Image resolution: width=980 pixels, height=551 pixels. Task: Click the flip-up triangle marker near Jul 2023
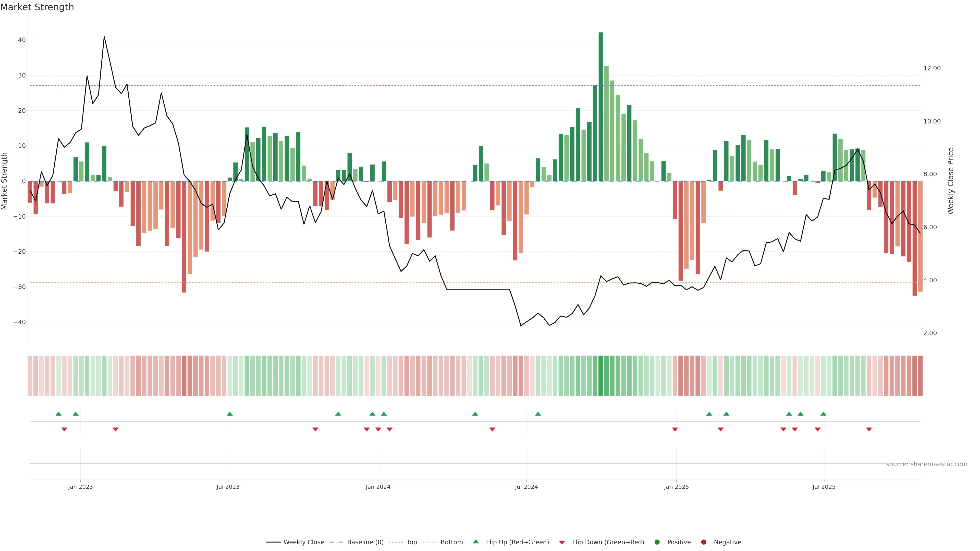pyautogui.click(x=229, y=414)
